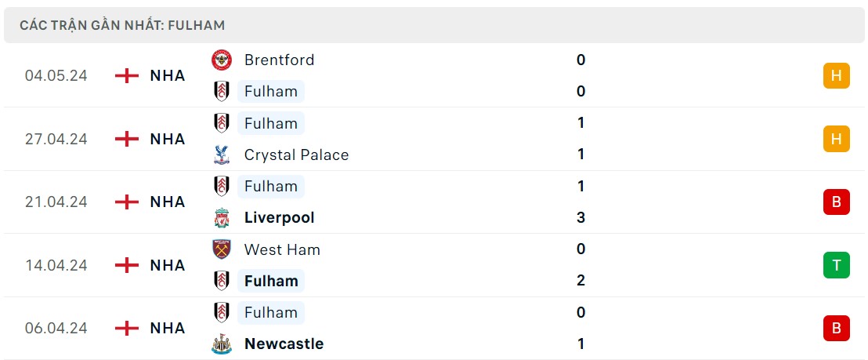Click the red B badge for Liverpool match

(836, 202)
